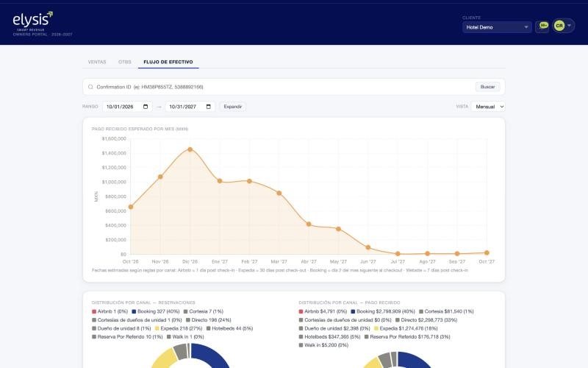The width and height of the screenshot is (588, 368).
Task: Click the Mar '27 data point on chart
Action: click(279, 193)
